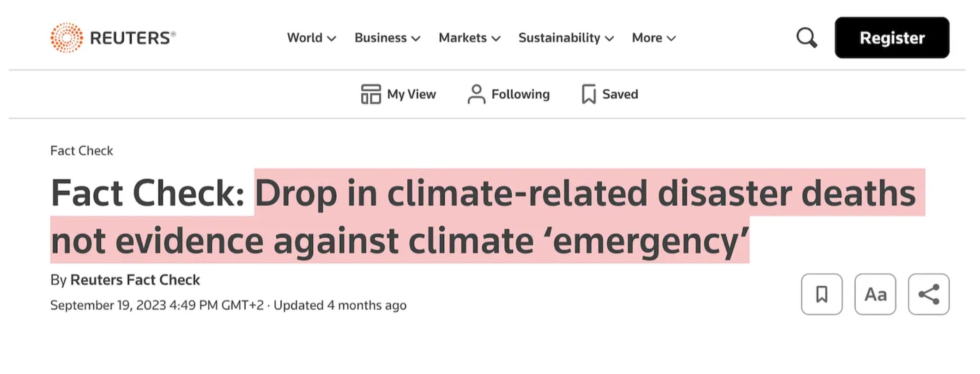Click the Reuters Fact Check byline link
The width and height of the screenshot is (980, 374).
click(135, 279)
